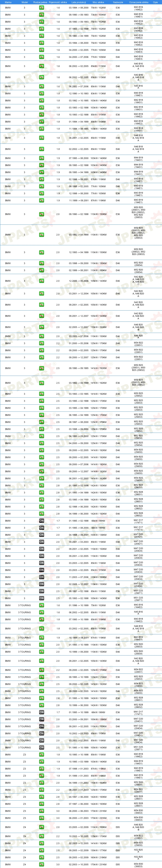Click the diesel ON icon in the 09.1991 -> 02.1998 row
The width and height of the screenshot is (162, 868).
point(41,591)
